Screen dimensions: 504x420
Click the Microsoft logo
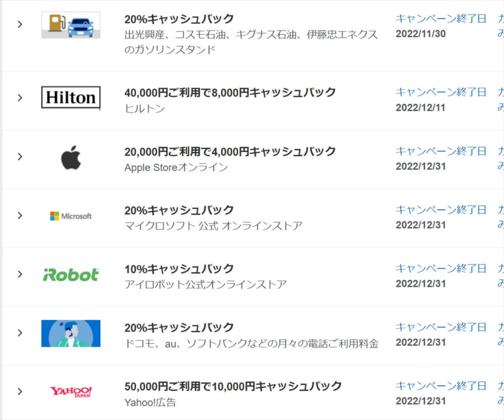coord(71,216)
